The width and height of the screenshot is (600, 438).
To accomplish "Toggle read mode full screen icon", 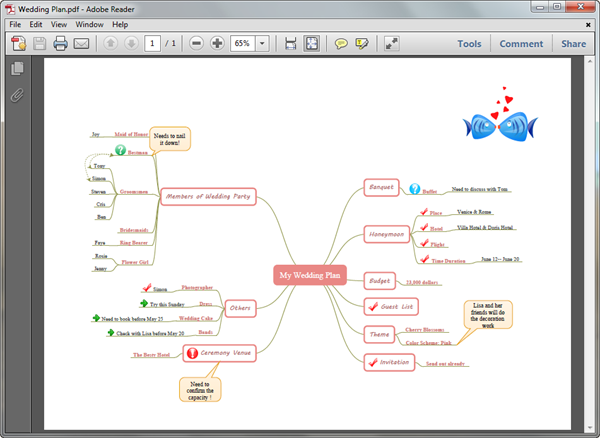I will click(391, 44).
